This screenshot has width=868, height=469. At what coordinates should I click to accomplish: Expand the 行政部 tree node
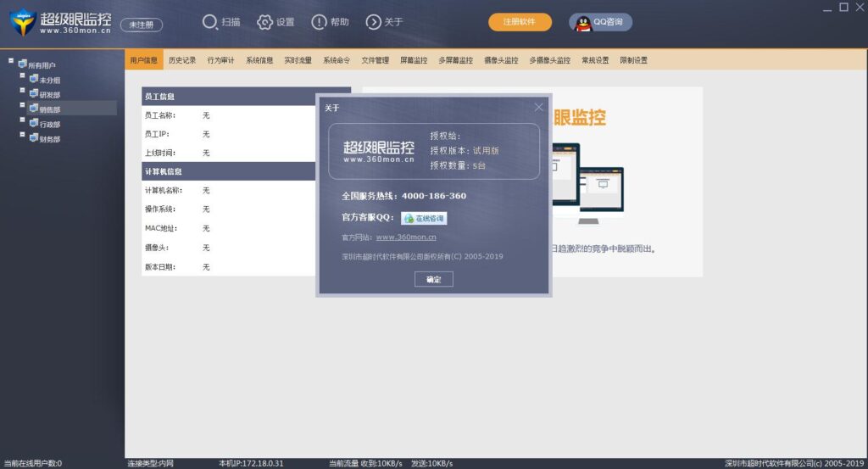[x=23, y=121]
